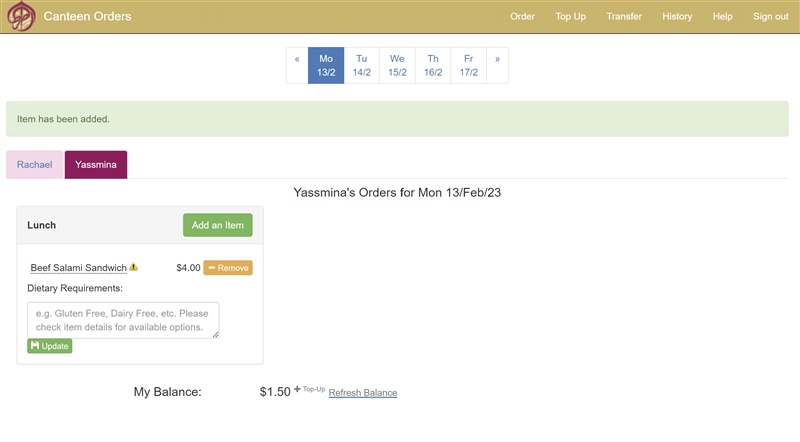The width and height of the screenshot is (800, 442).
Task: Select Monday 13/2
Action: click(326, 65)
